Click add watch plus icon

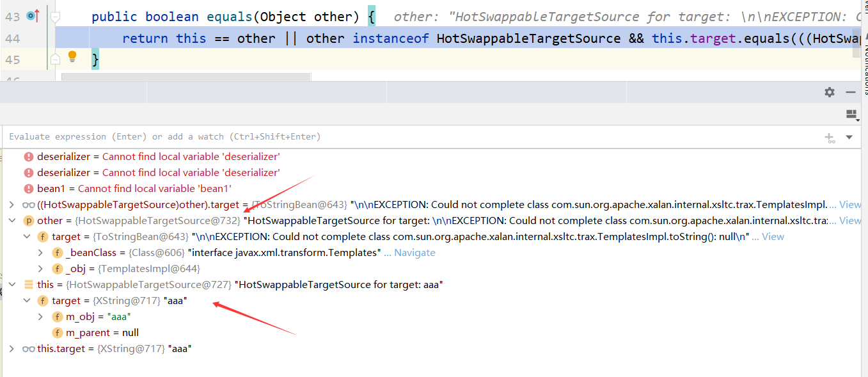pyautogui.click(x=830, y=137)
